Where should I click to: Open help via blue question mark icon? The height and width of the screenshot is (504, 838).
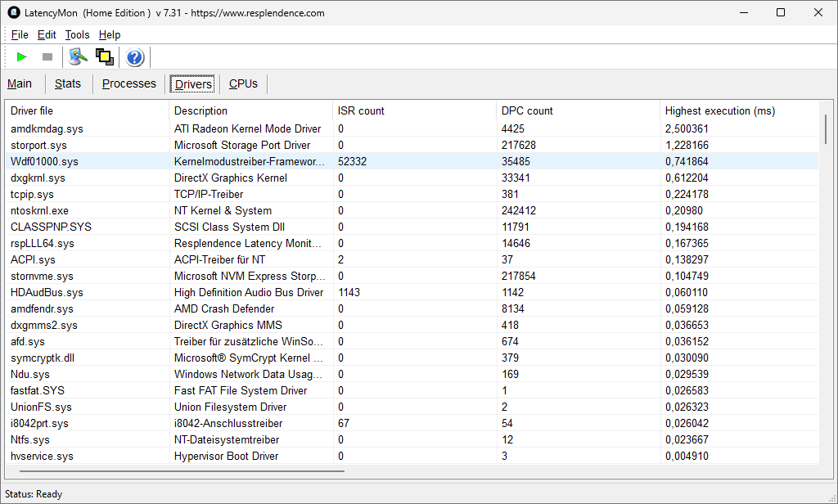tap(135, 57)
